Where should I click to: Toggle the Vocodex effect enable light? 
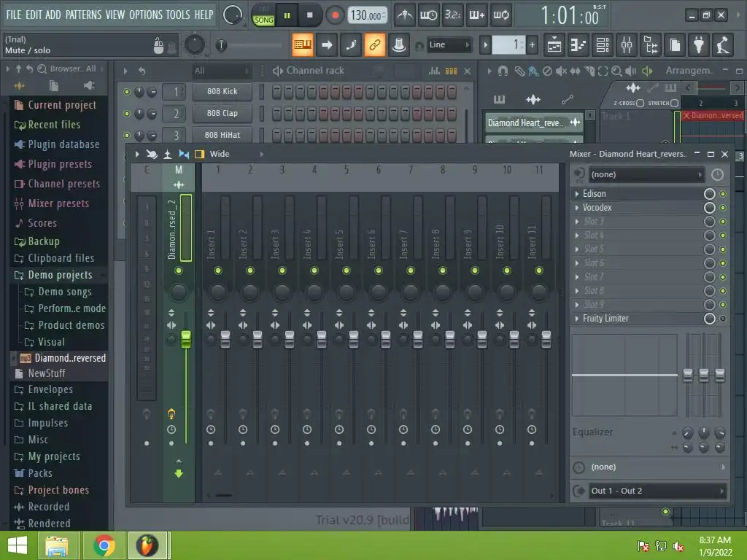(723, 208)
